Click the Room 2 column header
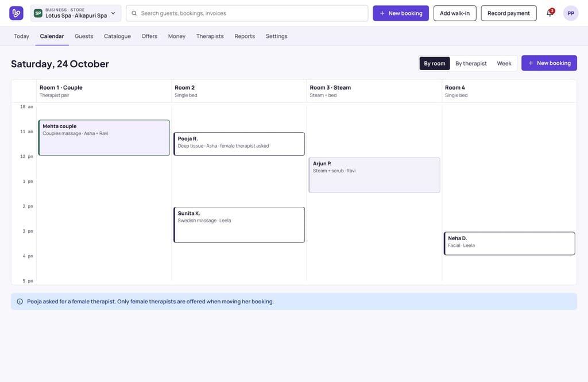 [239, 91]
